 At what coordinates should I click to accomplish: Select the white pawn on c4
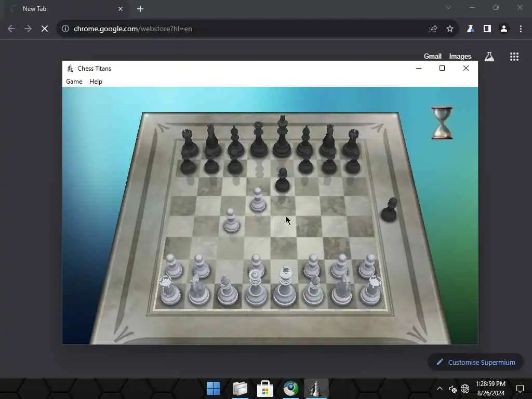pos(231,221)
